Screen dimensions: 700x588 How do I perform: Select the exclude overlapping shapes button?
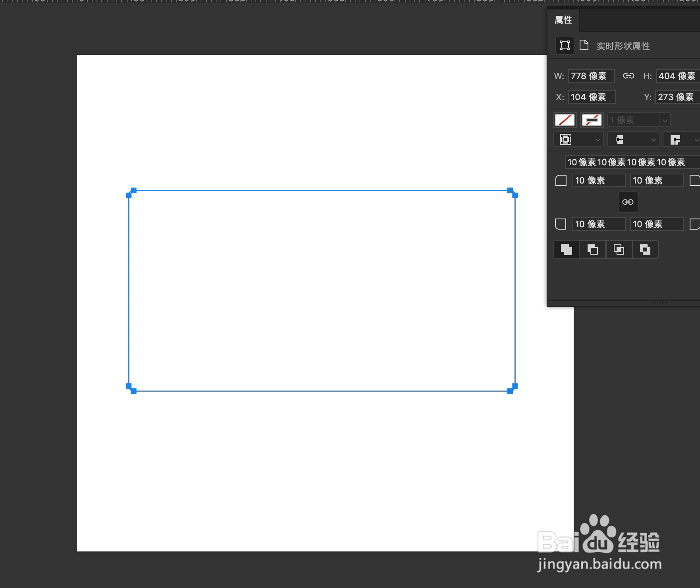645,250
